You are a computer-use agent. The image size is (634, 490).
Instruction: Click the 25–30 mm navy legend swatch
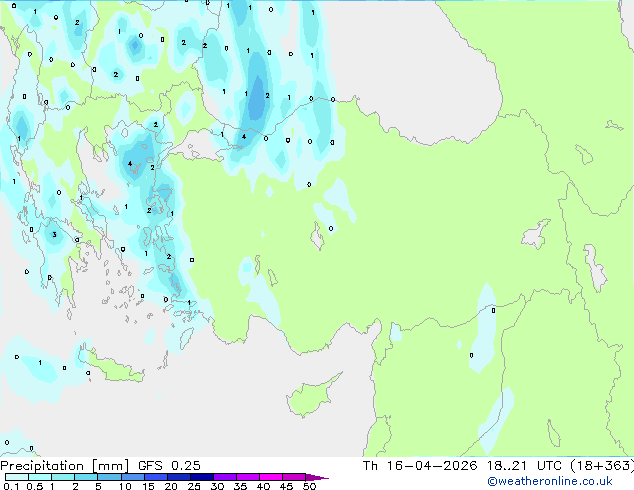pos(202,477)
